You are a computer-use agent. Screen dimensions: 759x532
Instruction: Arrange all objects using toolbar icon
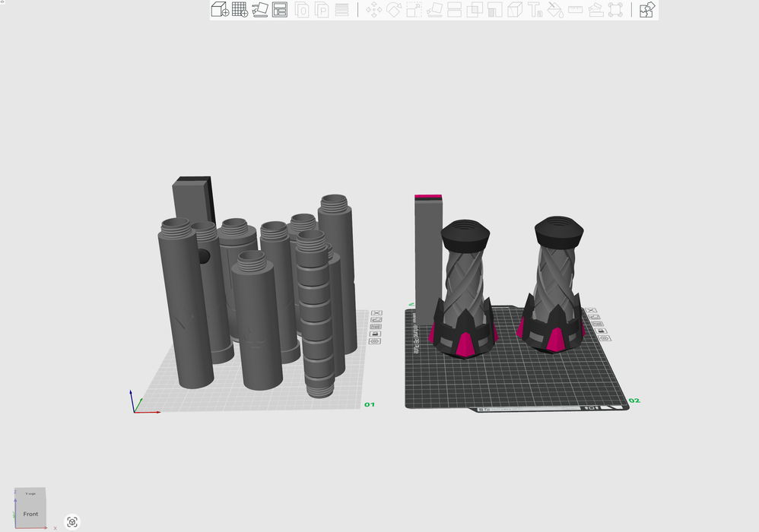(x=280, y=10)
